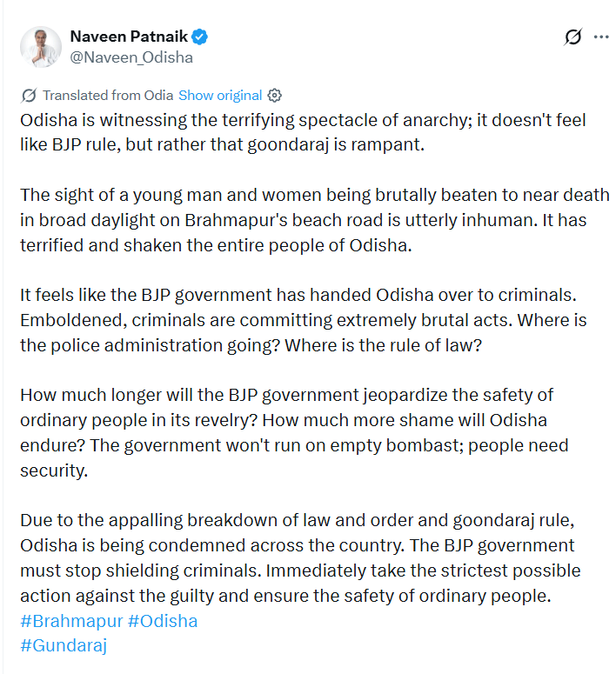
Task: Click Grok icon beside Translated from Odia
Action: point(29,96)
